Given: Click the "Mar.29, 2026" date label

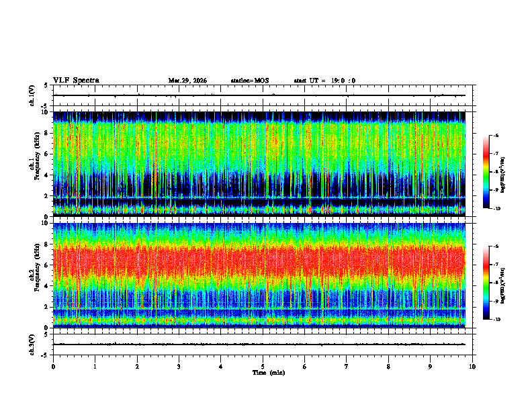Looking at the screenshot, I should click(x=187, y=81).
